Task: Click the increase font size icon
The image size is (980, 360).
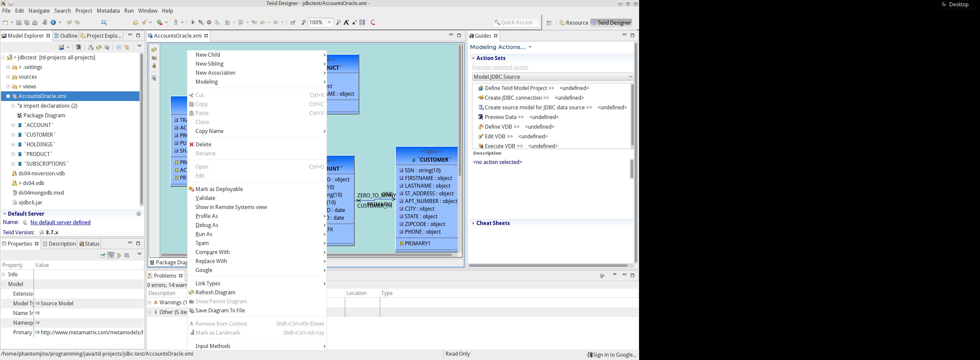Action: (x=346, y=22)
